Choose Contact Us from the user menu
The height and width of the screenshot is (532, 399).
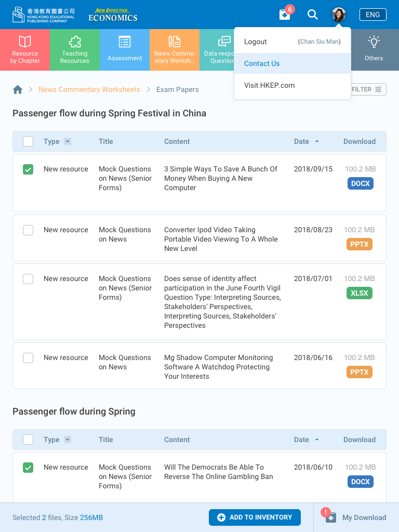pos(262,63)
